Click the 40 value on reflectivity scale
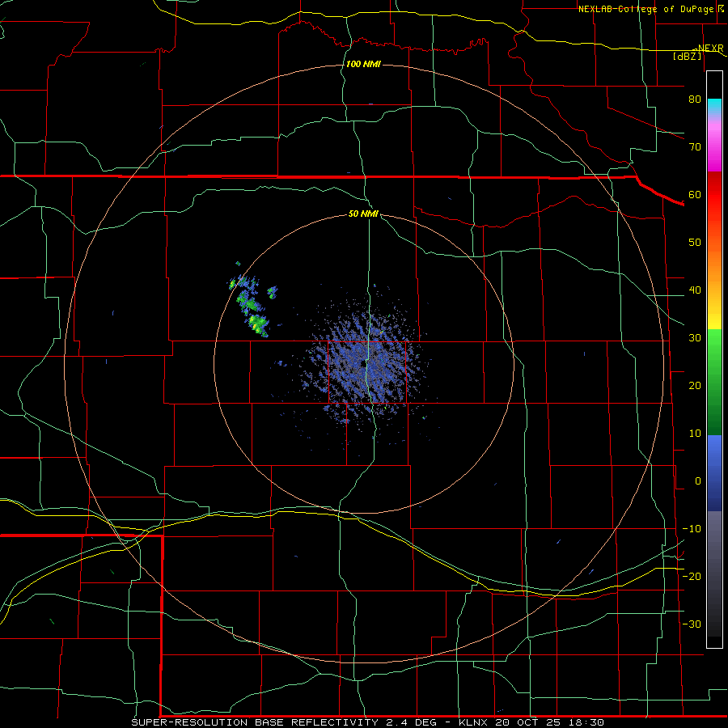The image size is (728, 728). coord(695,290)
